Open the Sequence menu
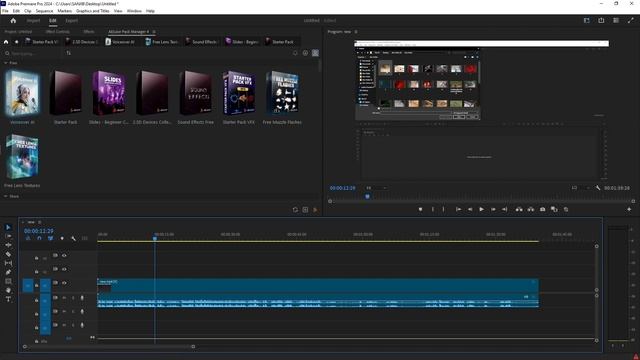Image resolution: width=640 pixels, height=360 pixels. (x=44, y=11)
